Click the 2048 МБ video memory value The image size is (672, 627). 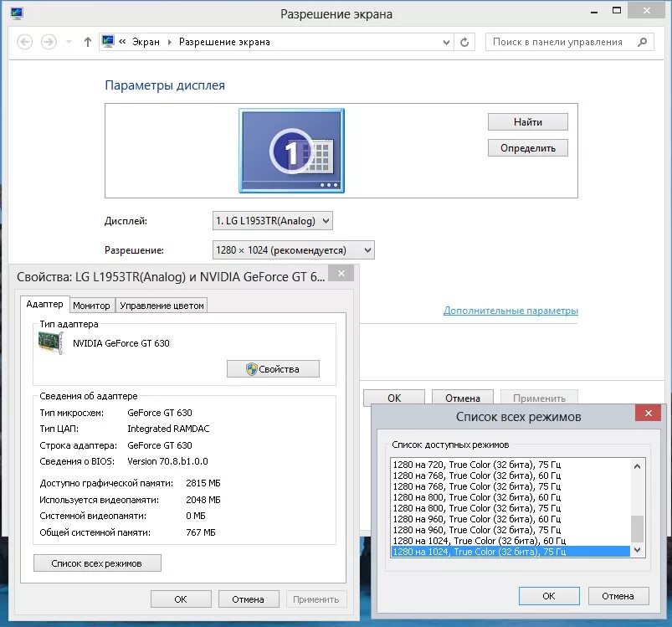[x=203, y=500]
